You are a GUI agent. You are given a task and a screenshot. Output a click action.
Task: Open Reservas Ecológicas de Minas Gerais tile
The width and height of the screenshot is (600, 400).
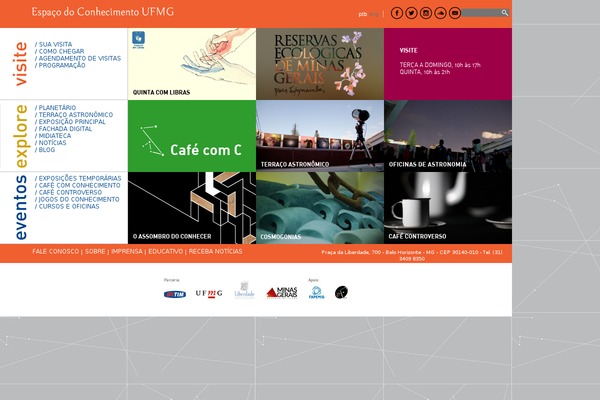(x=320, y=64)
